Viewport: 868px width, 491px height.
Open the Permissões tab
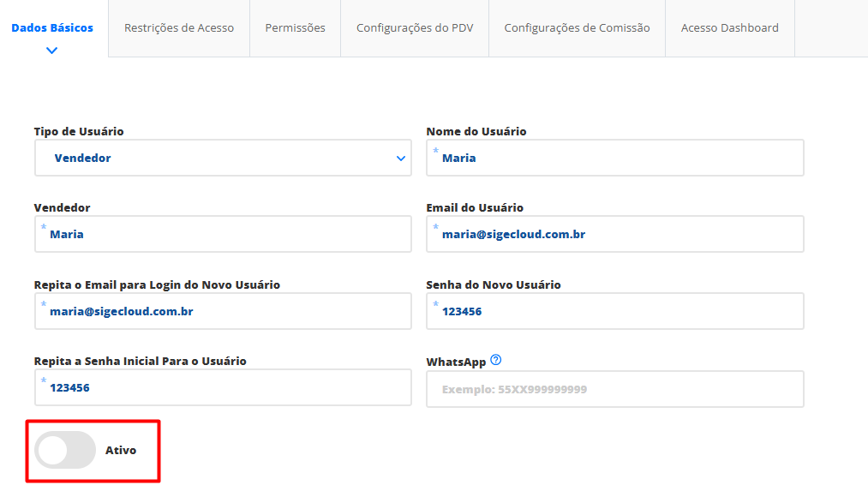(x=295, y=28)
